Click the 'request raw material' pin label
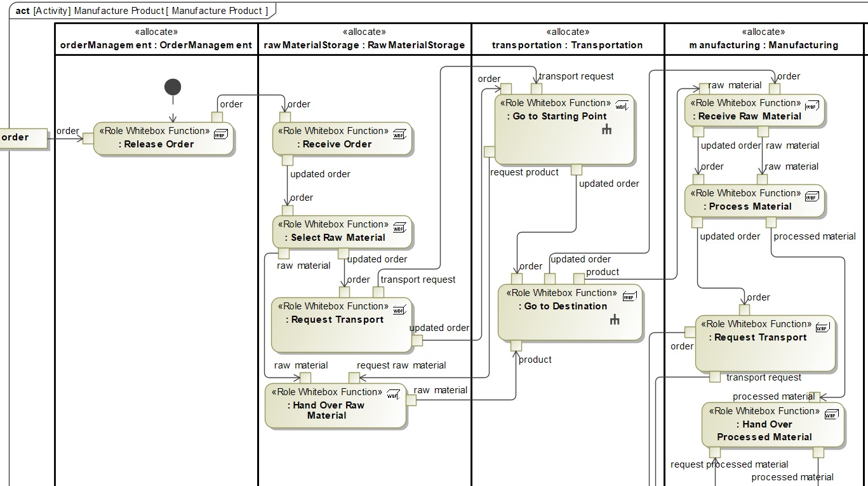The width and height of the screenshot is (868, 486). [x=401, y=365]
